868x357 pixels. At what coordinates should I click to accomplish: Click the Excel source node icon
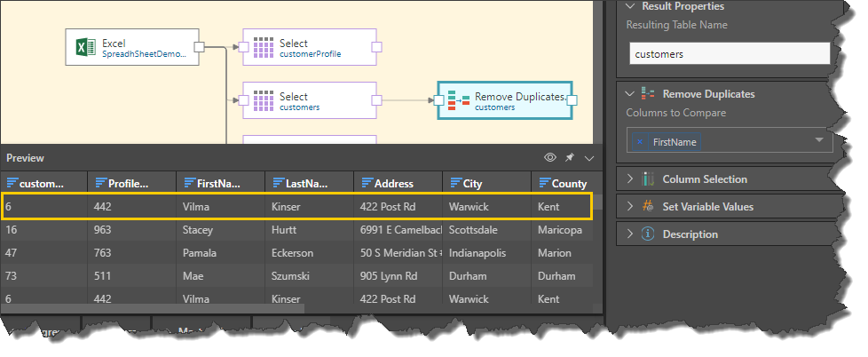86,47
